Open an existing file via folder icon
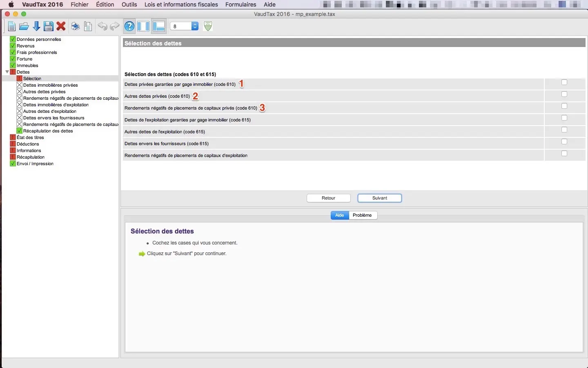The image size is (588, 368). click(24, 27)
